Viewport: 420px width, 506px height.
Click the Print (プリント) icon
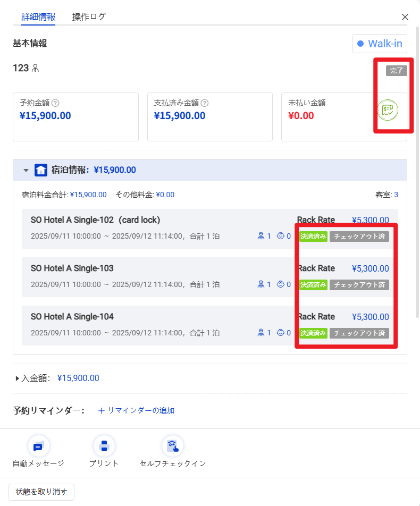(104, 446)
